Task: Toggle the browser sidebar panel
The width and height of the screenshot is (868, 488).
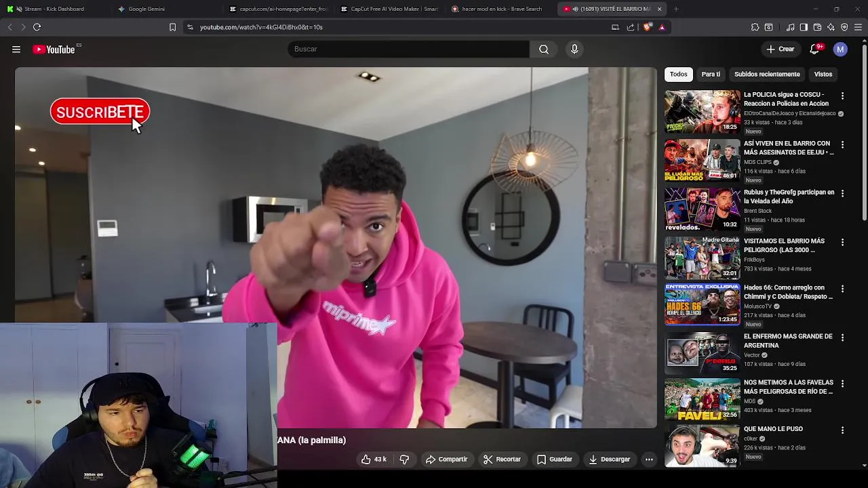Action: coord(804,27)
